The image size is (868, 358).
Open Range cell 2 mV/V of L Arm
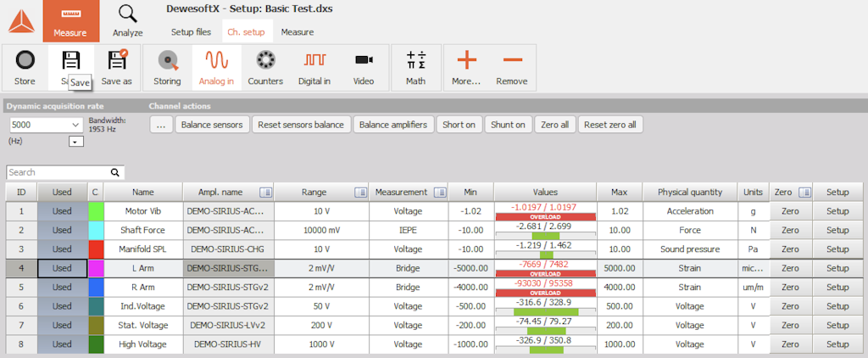click(x=321, y=268)
